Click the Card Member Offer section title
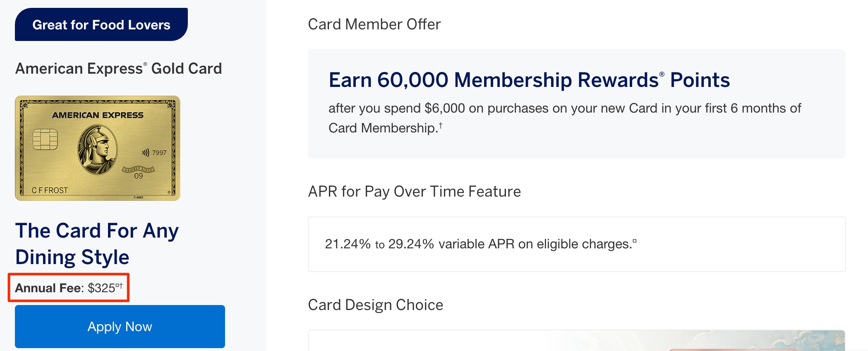This screenshot has height=351, width=868. pos(374,24)
